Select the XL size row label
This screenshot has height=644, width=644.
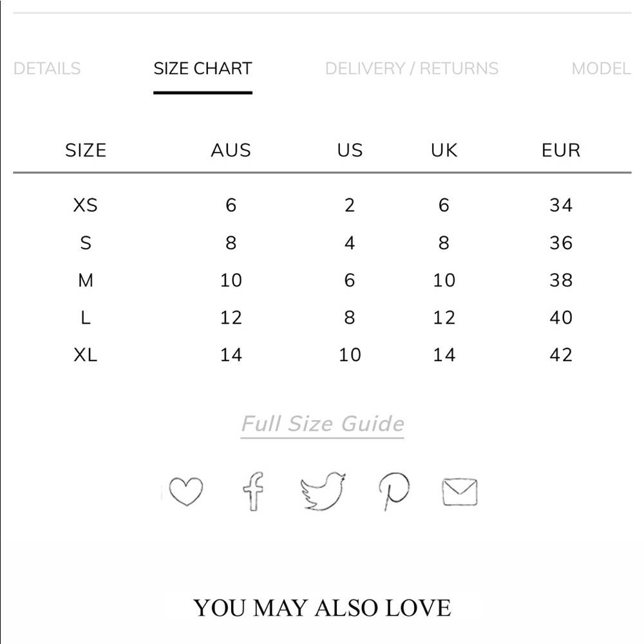pos(86,355)
